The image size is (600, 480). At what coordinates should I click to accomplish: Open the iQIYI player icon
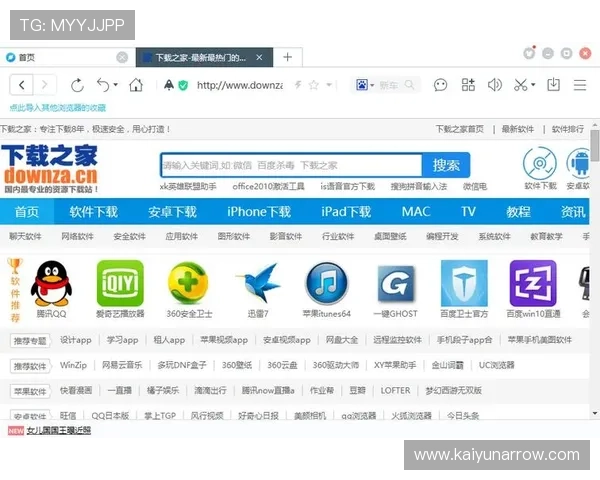click(x=120, y=283)
